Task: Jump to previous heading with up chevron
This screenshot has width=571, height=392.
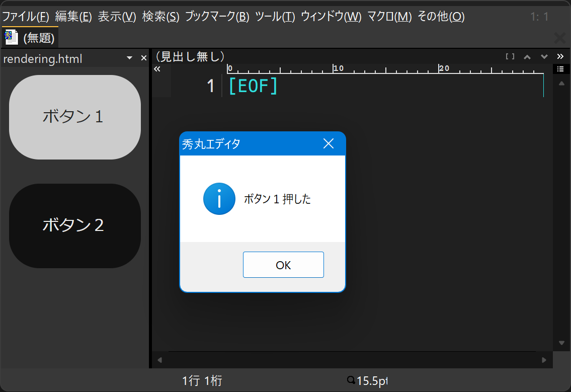Action: click(x=527, y=57)
